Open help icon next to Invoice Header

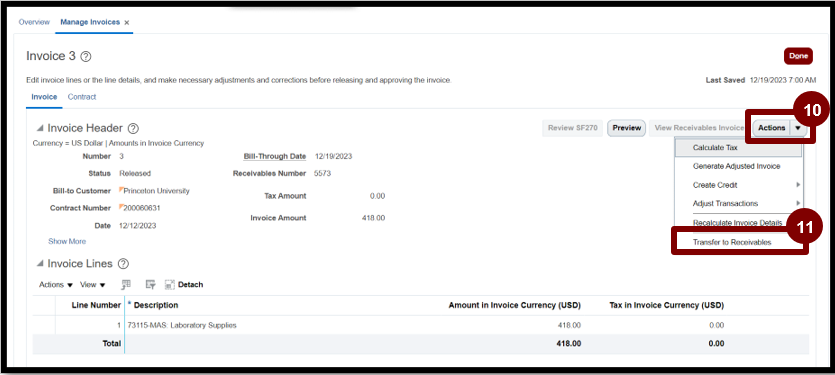[x=133, y=128]
